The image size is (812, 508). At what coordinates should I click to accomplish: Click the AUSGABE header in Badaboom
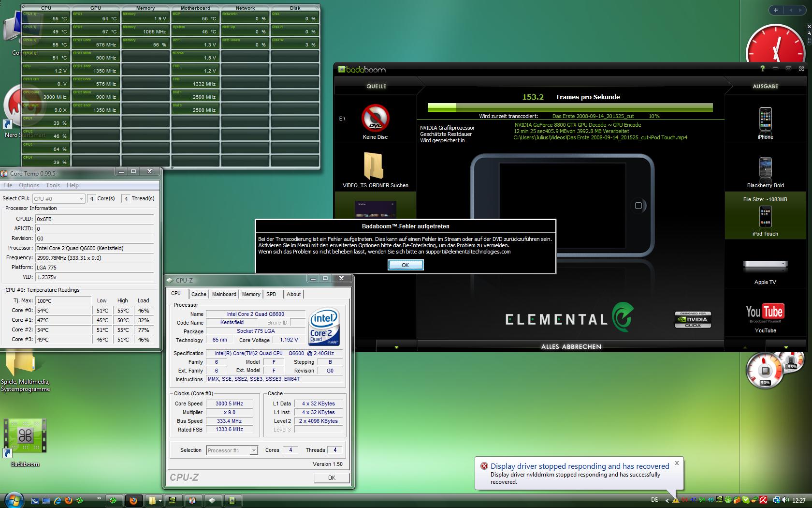766,86
